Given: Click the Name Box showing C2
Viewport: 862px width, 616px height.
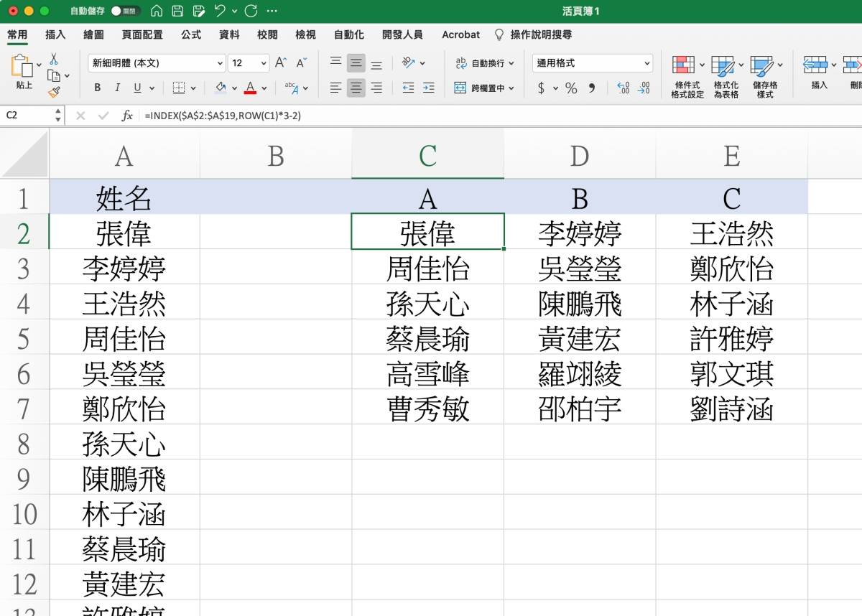Looking at the screenshot, I should coord(25,115).
